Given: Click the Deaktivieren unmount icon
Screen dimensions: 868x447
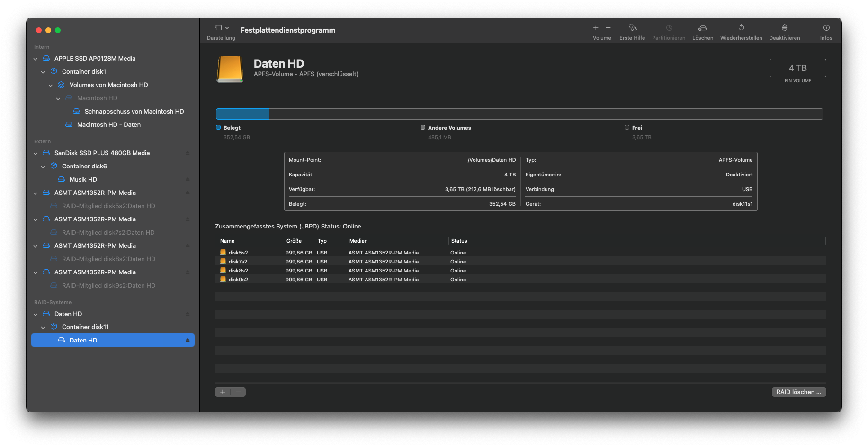Looking at the screenshot, I should [784, 28].
